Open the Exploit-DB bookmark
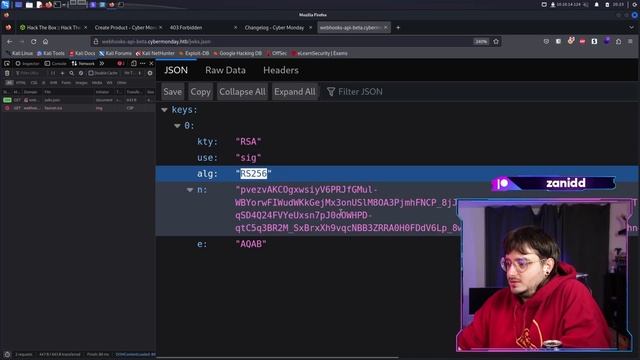This screenshot has height=360, width=640. point(194,53)
